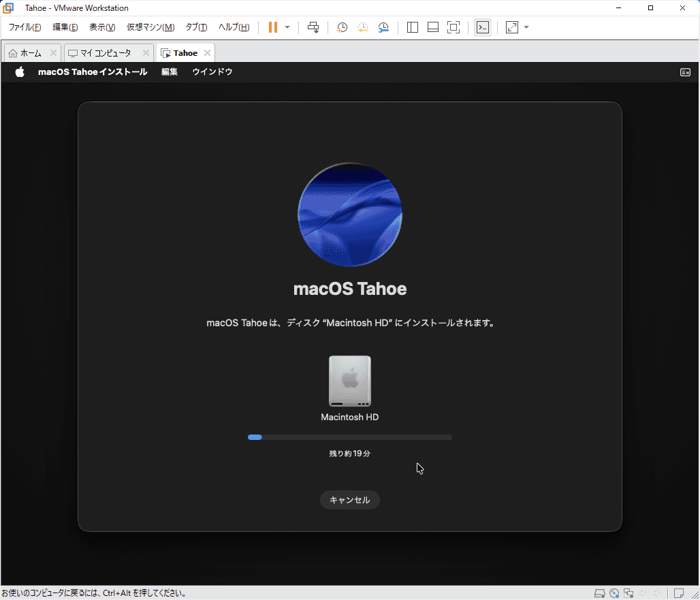Pause the virtual machine

pos(273,27)
